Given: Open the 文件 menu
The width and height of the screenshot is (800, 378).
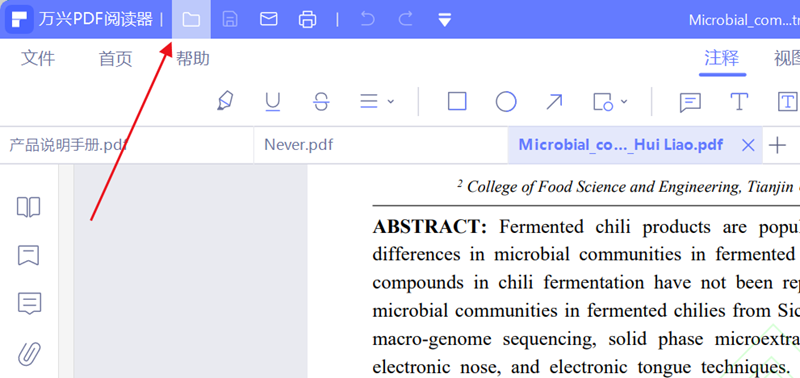Looking at the screenshot, I should 38,59.
